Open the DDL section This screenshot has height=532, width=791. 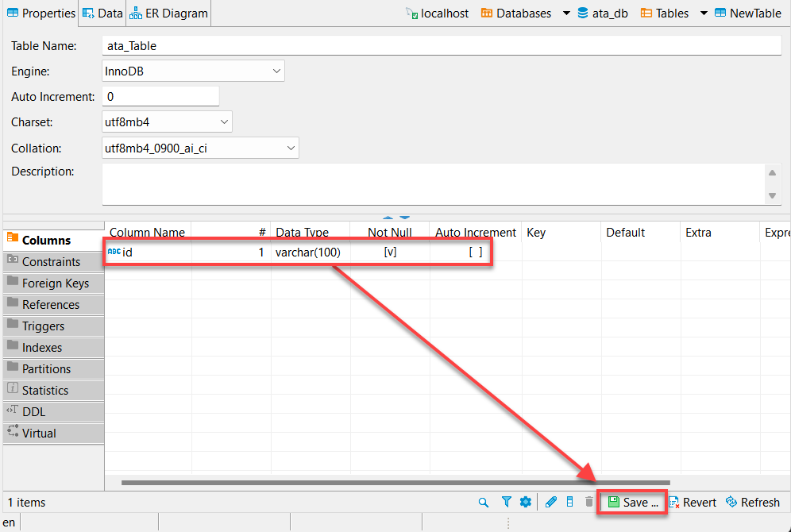[53, 411]
